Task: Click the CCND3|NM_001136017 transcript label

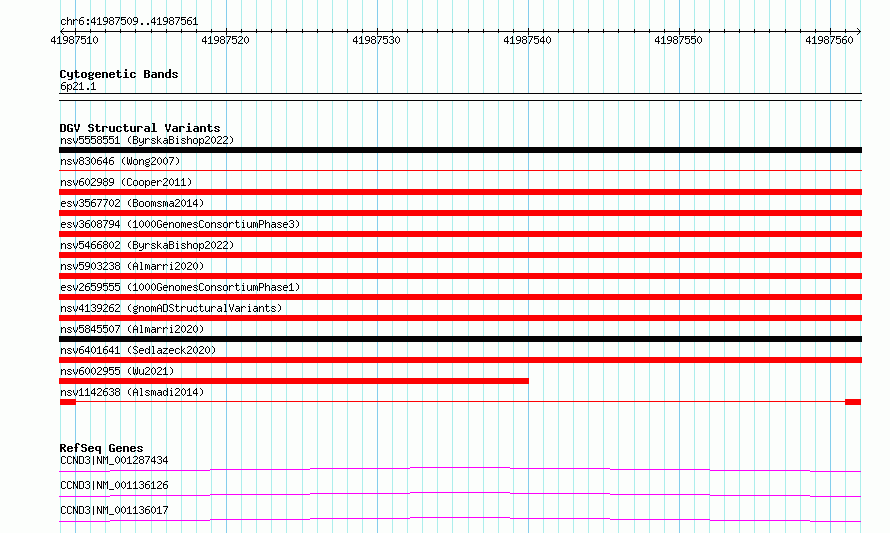Action: [x=114, y=510]
